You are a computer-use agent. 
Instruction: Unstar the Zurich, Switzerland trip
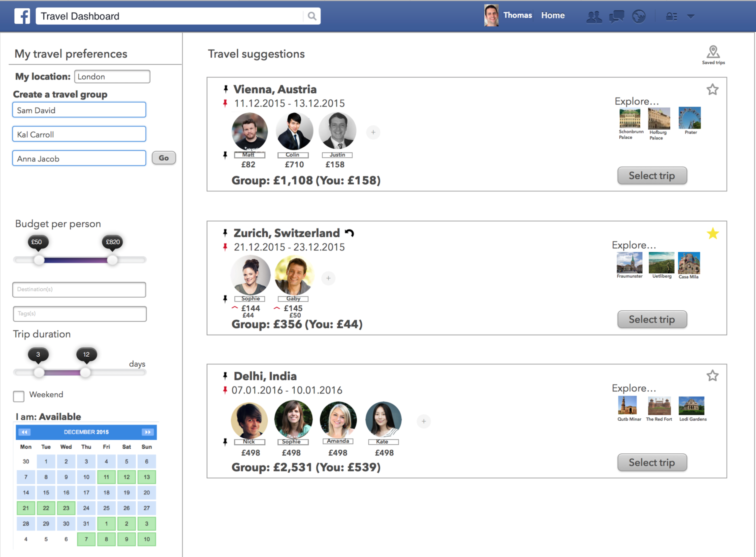(713, 233)
